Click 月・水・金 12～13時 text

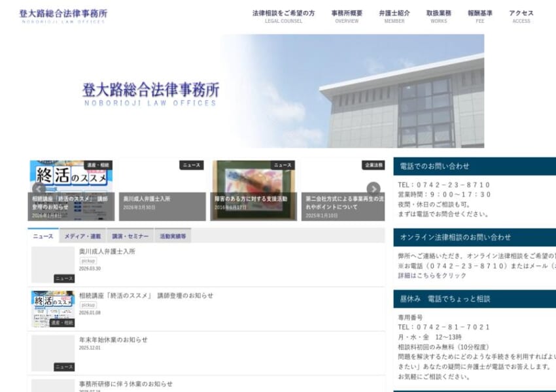tap(430, 336)
